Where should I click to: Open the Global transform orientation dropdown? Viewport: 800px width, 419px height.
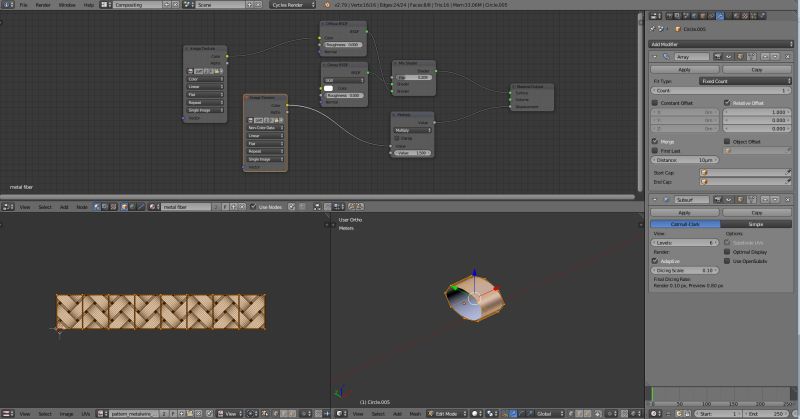549,413
